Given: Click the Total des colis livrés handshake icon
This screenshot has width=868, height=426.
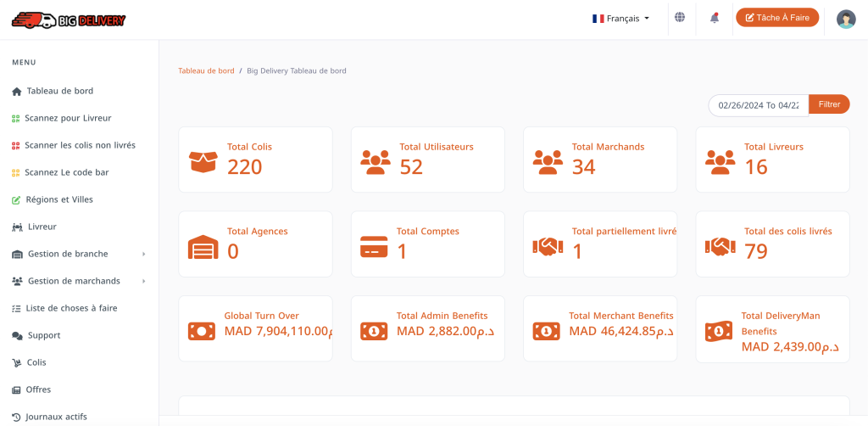Looking at the screenshot, I should tap(720, 246).
